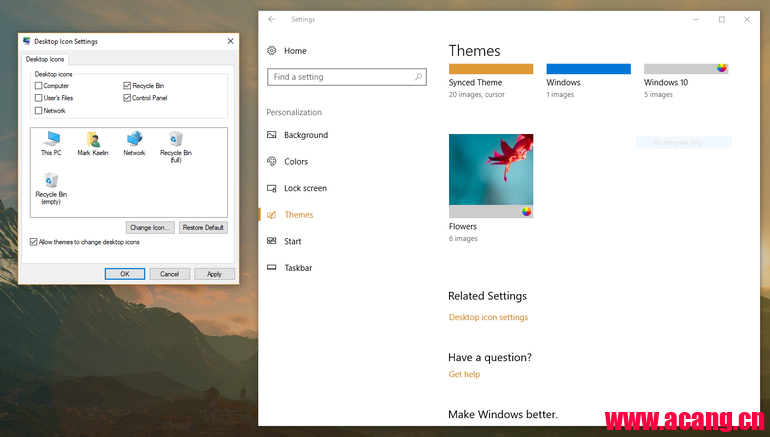The image size is (770, 437).
Task: Click the Windows 10 theme name
Action: pos(666,82)
